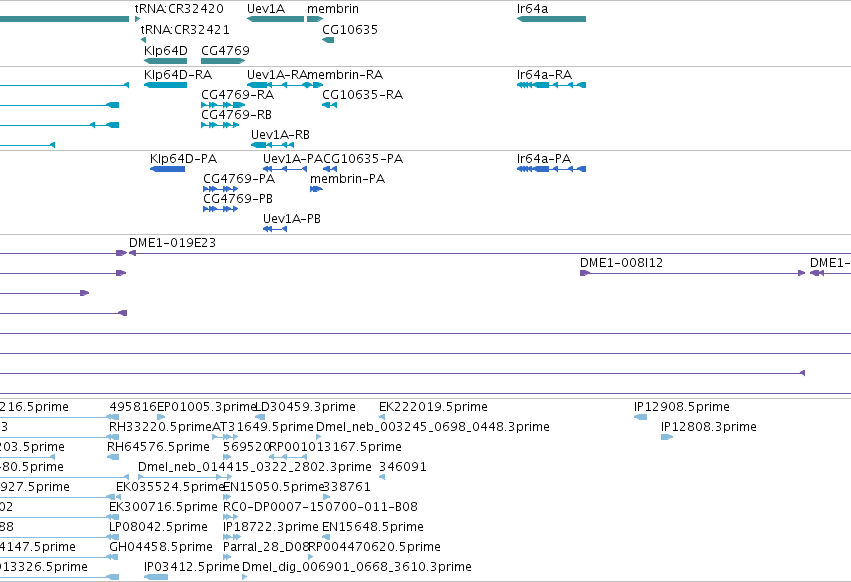Open the Dmel_neb_003245_0698_0448.3prime label
This screenshot has width=851, height=582.
(433, 427)
